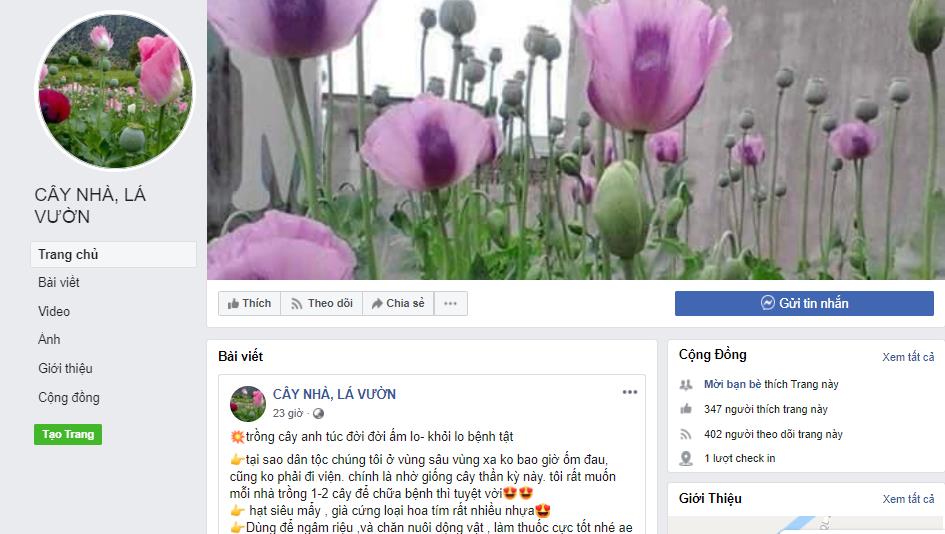
Task: Click Xem tất cả for Cộng Đồng
Action: [x=908, y=357]
